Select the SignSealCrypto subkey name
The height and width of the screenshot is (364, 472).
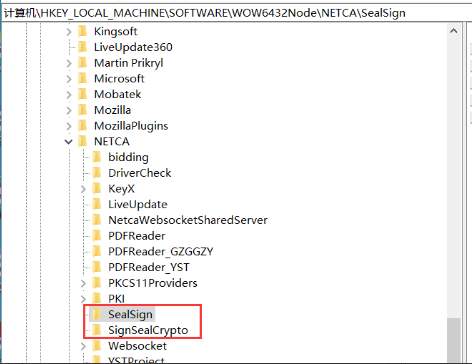click(148, 330)
